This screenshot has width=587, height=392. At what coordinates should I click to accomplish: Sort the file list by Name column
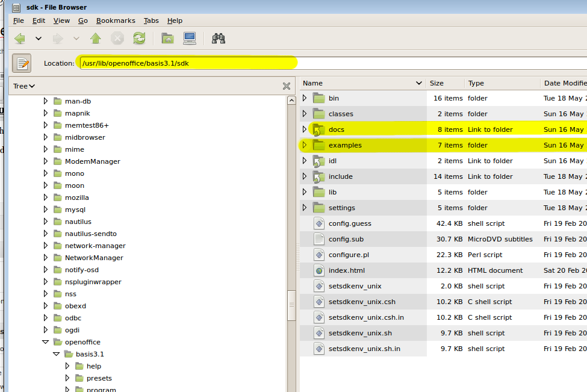[362, 83]
